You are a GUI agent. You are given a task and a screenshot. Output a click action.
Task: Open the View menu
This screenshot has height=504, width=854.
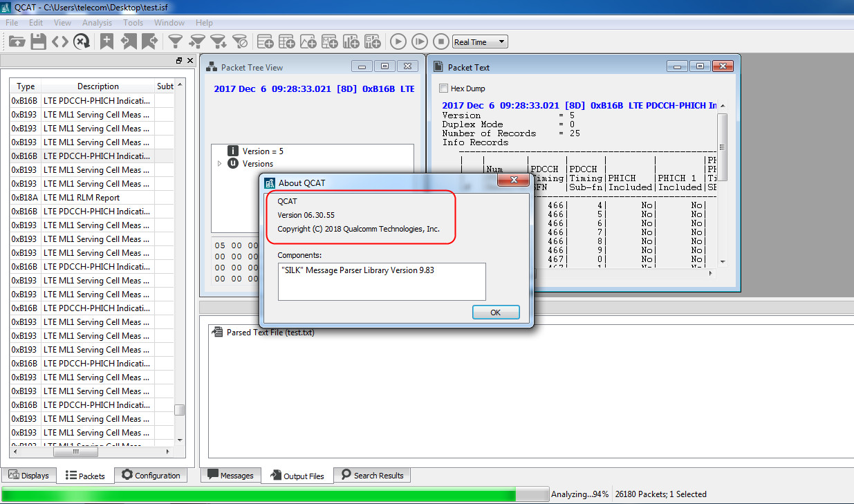(x=62, y=23)
